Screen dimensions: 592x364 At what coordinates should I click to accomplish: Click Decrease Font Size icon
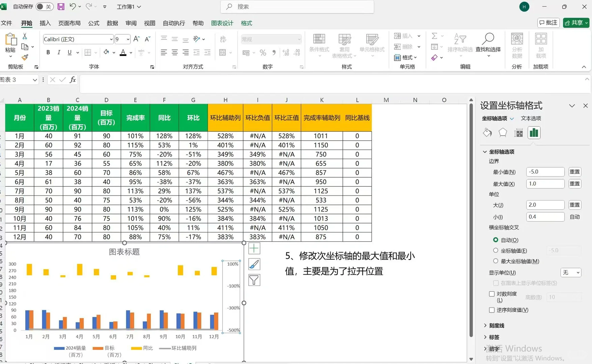pyautogui.click(x=147, y=39)
